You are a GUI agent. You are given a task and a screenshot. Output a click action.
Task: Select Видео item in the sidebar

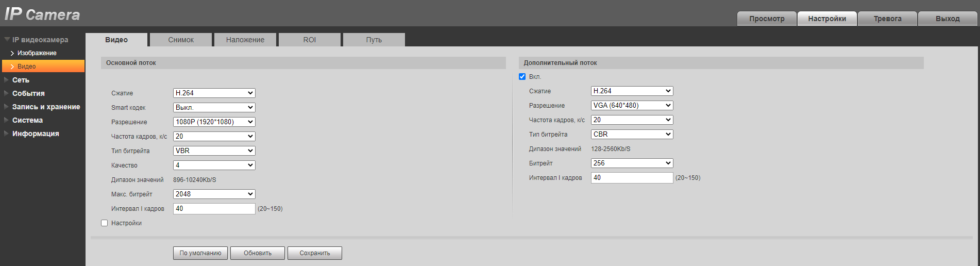[43, 66]
